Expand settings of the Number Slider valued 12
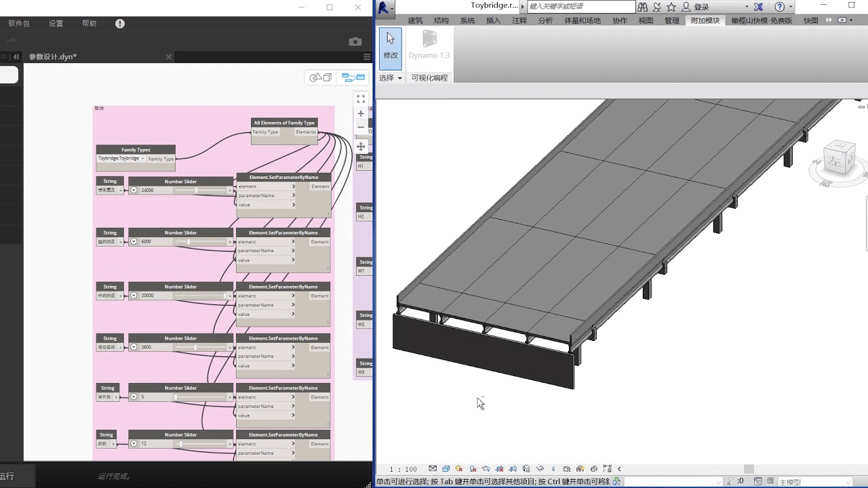The image size is (868, 488). point(134,443)
